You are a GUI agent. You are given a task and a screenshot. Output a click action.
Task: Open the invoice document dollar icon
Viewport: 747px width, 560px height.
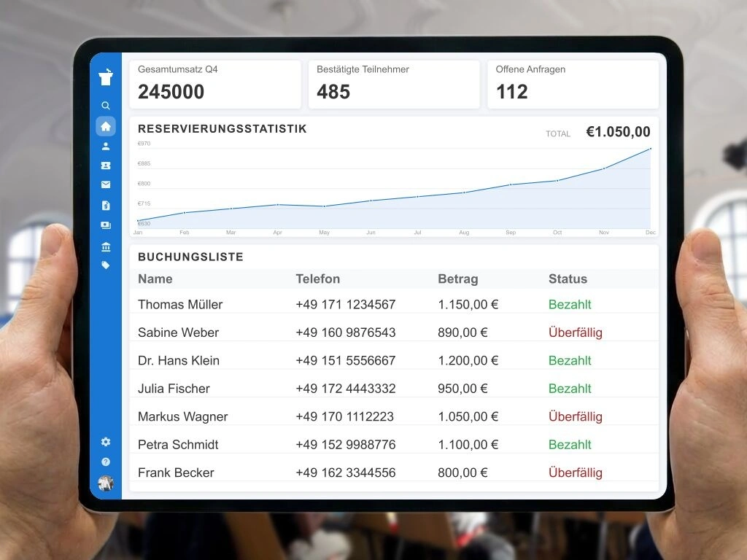(106, 206)
